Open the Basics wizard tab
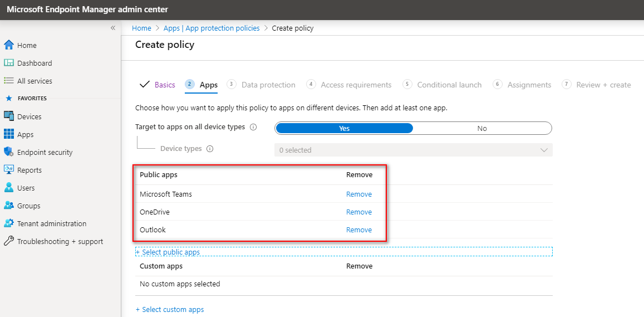This screenshot has height=317, width=644. (165, 85)
